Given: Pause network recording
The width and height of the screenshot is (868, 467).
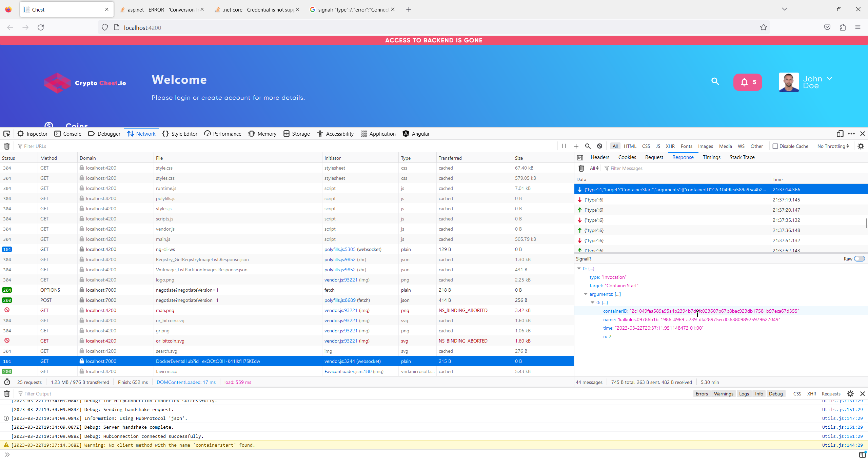Looking at the screenshot, I should point(564,146).
